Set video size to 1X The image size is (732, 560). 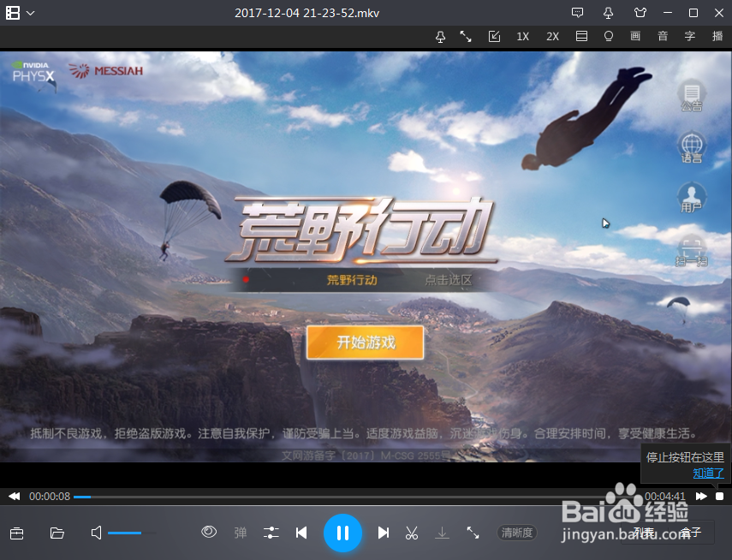pos(523,37)
